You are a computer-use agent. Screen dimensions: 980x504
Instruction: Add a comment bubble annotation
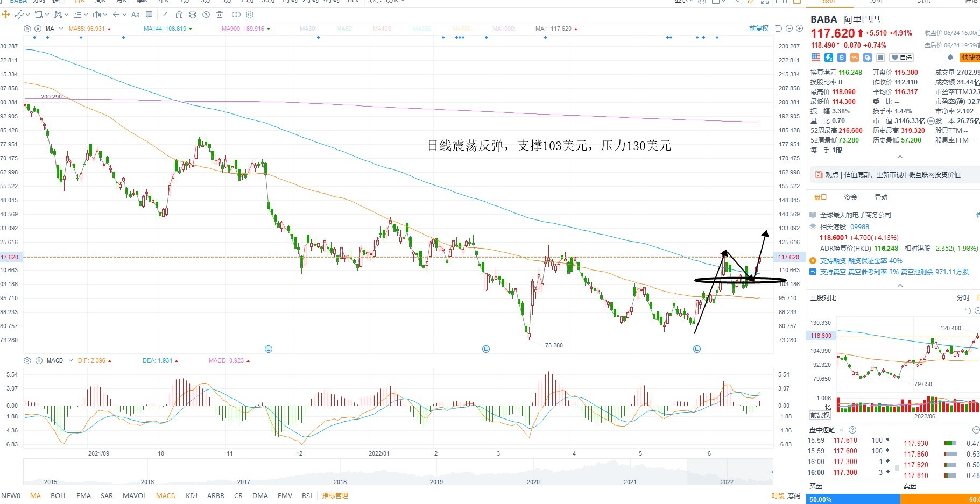149,15
